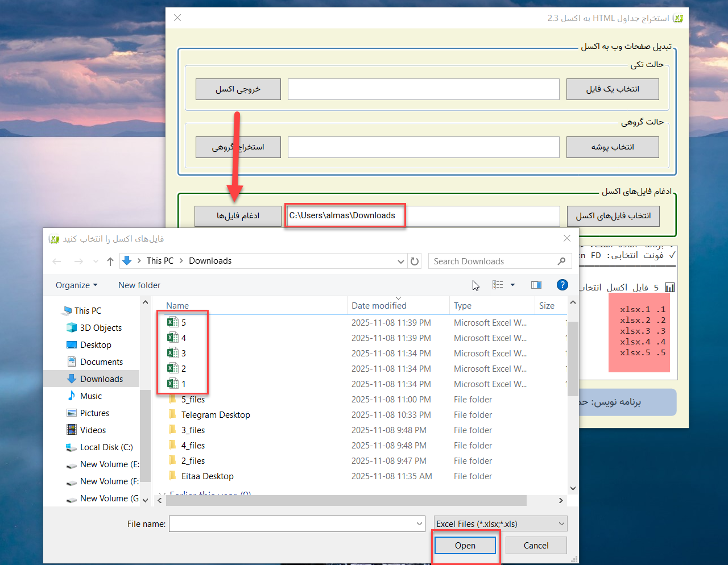This screenshot has width=728, height=565.
Task: Select 3D Objects in navigation pane
Action: (x=101, y=328)
